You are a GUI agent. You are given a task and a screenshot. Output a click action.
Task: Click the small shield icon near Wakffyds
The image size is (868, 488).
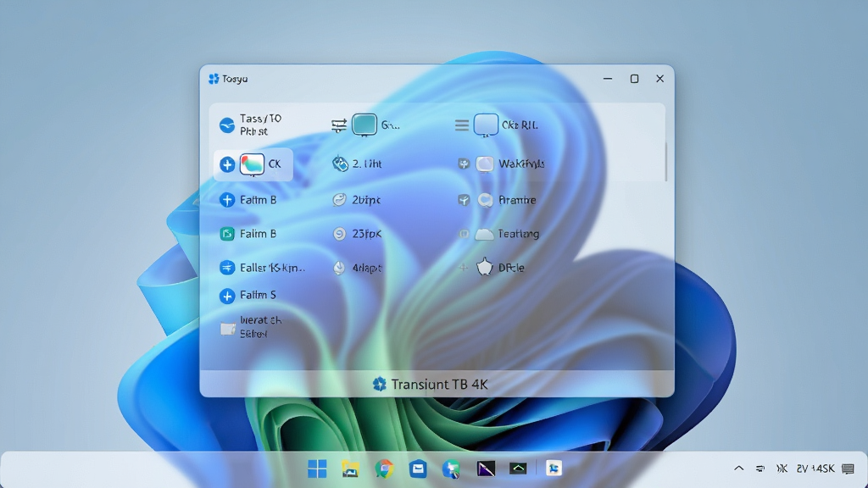464,164
